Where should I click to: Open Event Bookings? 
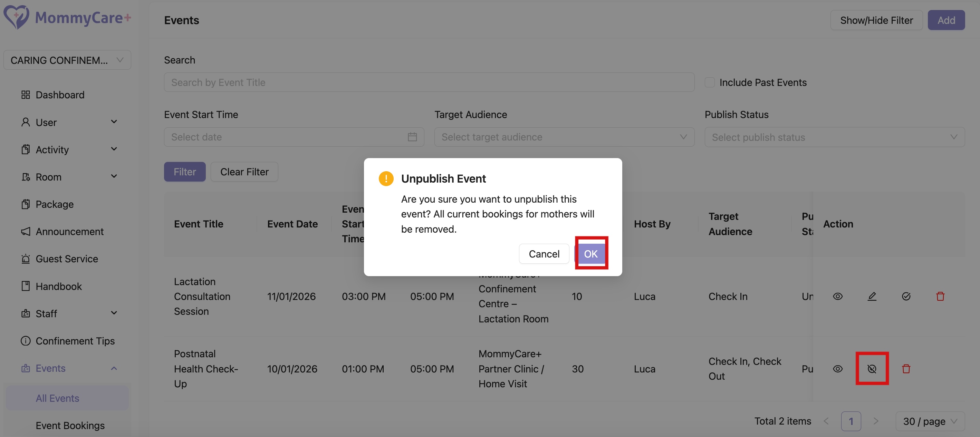click(70, 425)
